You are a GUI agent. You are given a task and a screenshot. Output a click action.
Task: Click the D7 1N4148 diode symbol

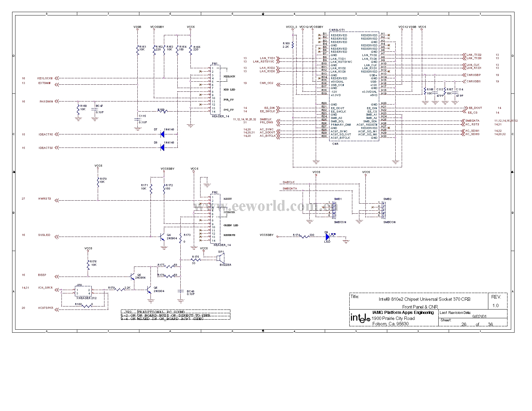[162, 134]
